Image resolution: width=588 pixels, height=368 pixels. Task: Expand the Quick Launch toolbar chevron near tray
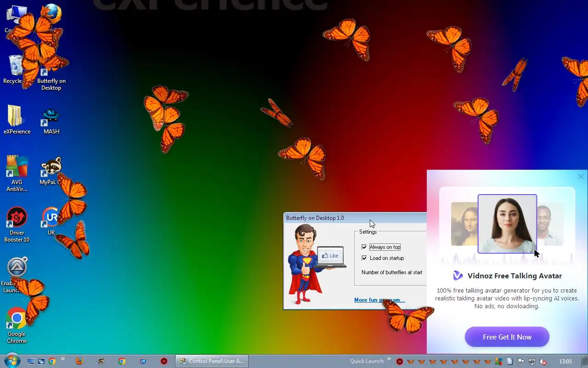(x=389, y=359)
